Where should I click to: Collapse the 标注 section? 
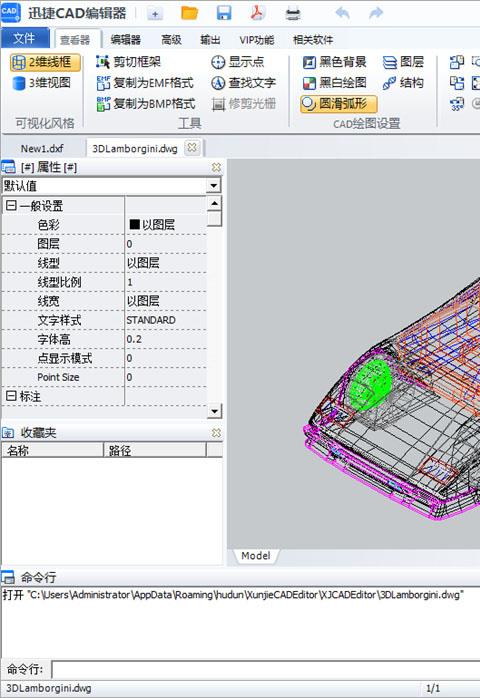[11, 396]
